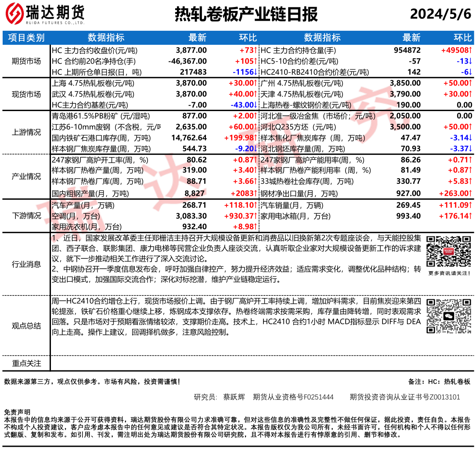Click the net position value -46,367.00
Image resolution: width=476 pixels, height=449 pixels.
[x=188, y=61]
